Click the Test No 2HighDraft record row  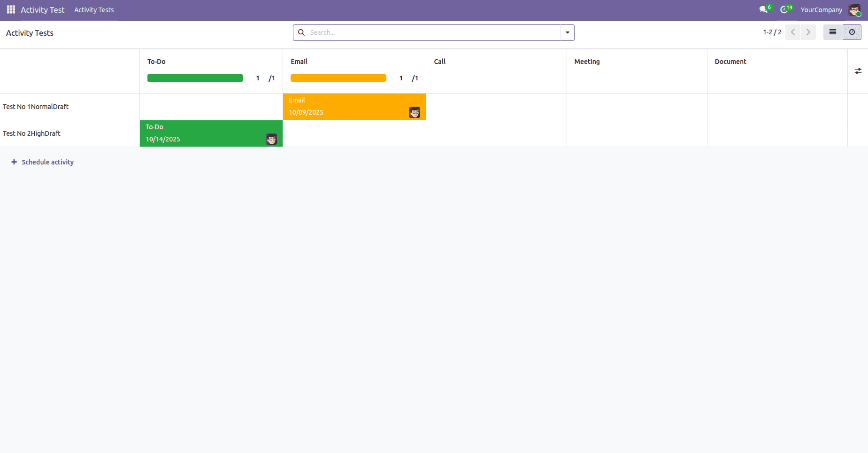31,133
